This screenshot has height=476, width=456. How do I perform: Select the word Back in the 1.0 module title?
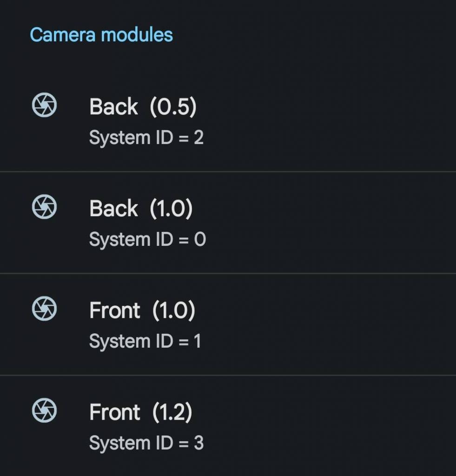(113, 208)
